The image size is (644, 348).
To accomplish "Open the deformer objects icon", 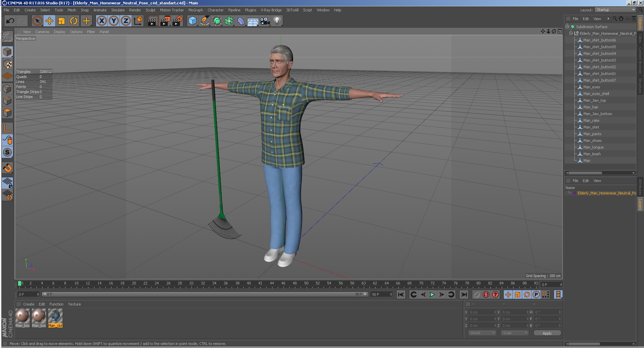I will [x=241, y=21].
